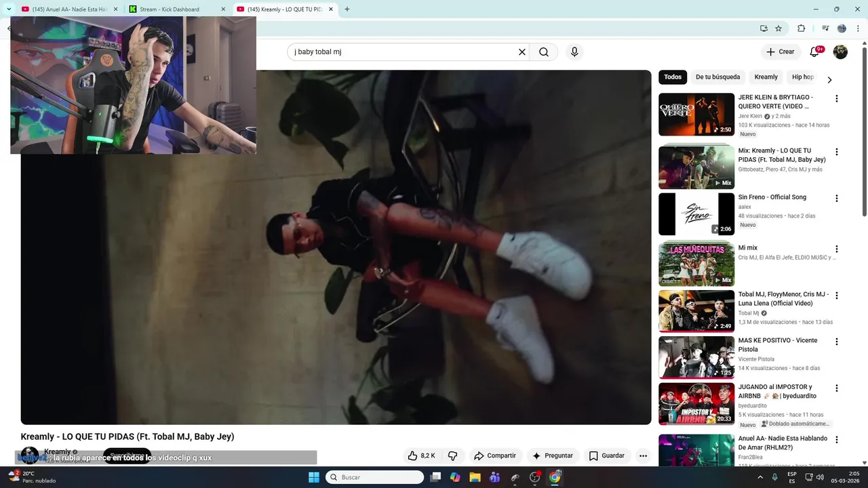The width and height of the screenshot is (868, 488).
Task: Open the Chrome extensions puzzle icon
Action: tap(802, 28)
